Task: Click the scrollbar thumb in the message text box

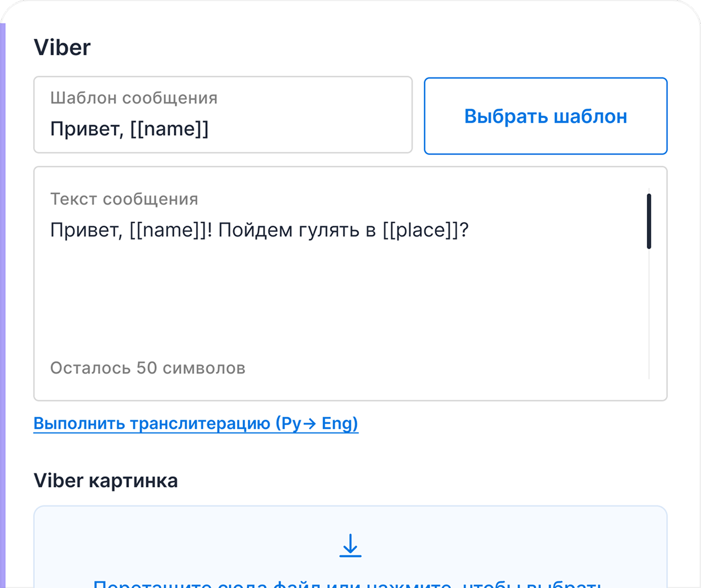Action: pos(649,221)
